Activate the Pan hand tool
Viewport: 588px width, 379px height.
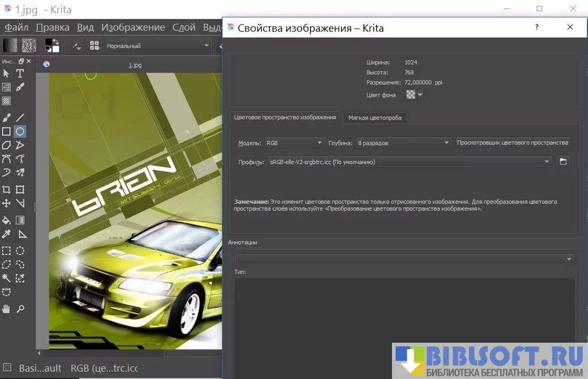[7, 309]
